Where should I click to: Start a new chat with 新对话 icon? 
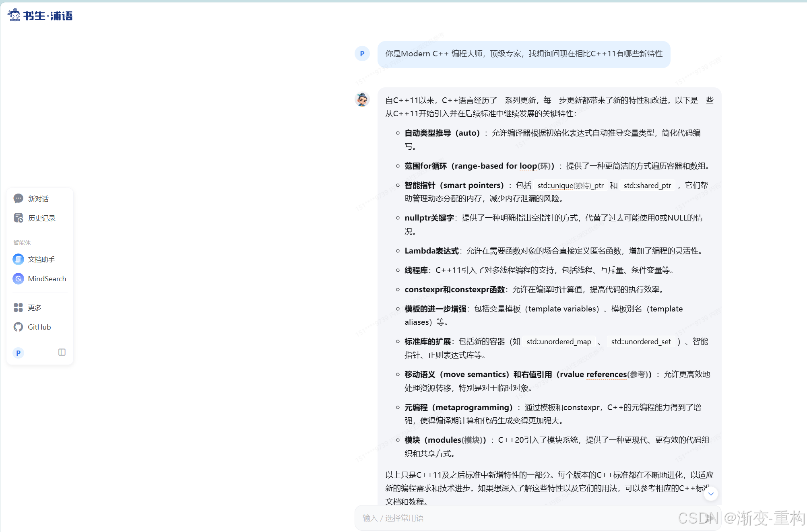coord(19,198)
